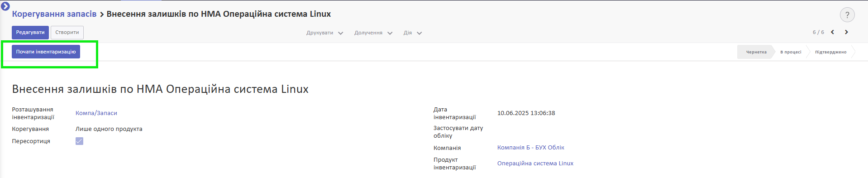Click the circular arrow icon at top-left
The width and height of the screenshot is (868, 178).
tap(5, 6)
